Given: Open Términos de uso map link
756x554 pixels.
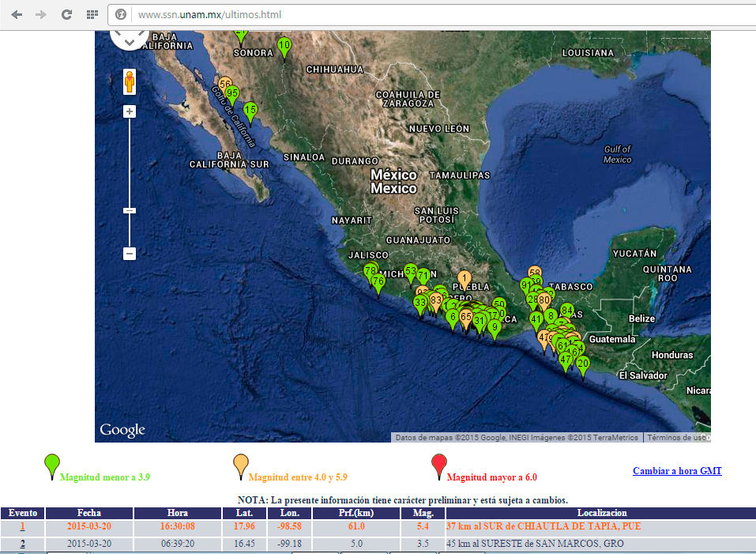Looking at the screenshot, I should tap(676, 437).
